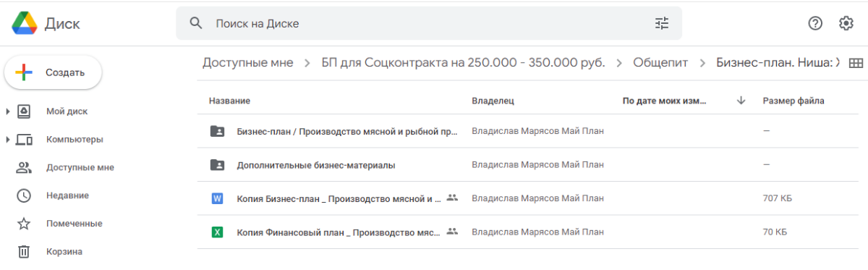This screenshot has height=270, width=868.
Task: Expand the Компьютеры tree arrow
Action: click(7, 139)
